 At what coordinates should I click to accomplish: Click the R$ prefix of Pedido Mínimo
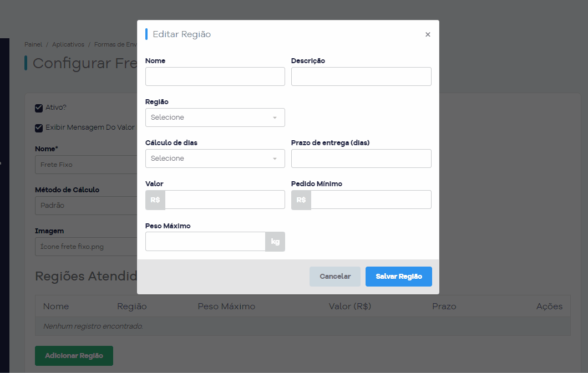click(x=301, y=200)
